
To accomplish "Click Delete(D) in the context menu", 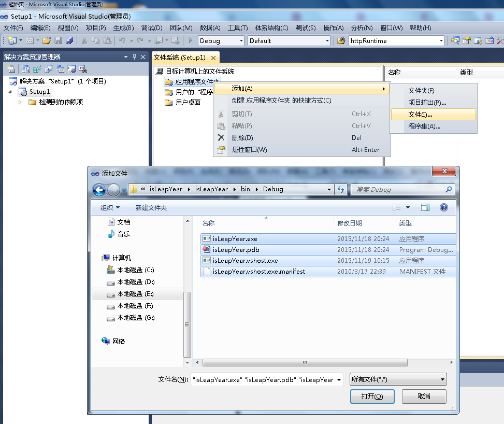I will click(x=302, y=137).
